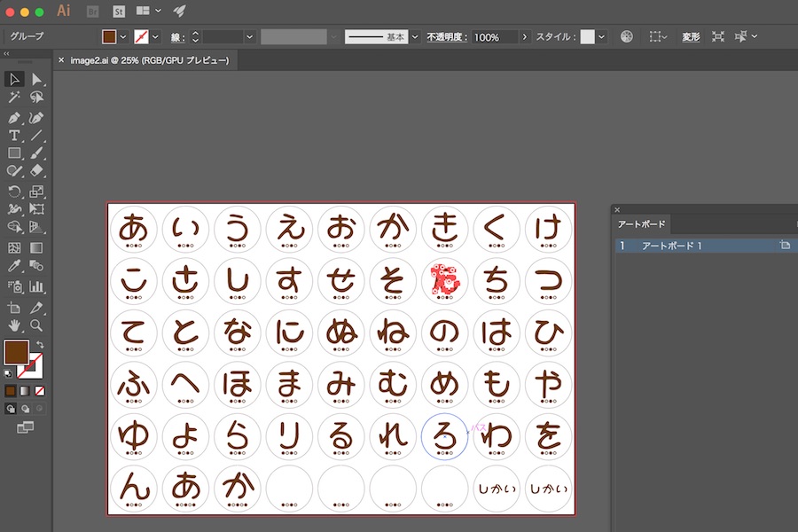
Task: Switch to Gradient paint mode
Action: tap(25, 390)
